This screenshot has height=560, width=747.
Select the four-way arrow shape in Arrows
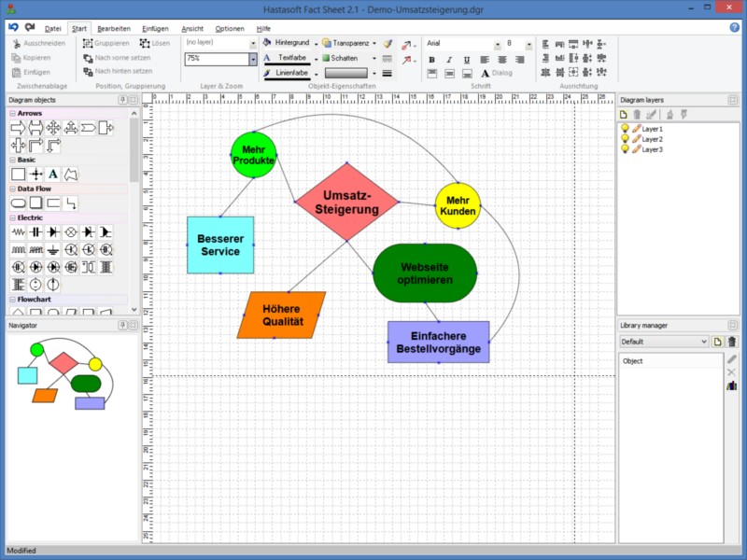(52, 128)
